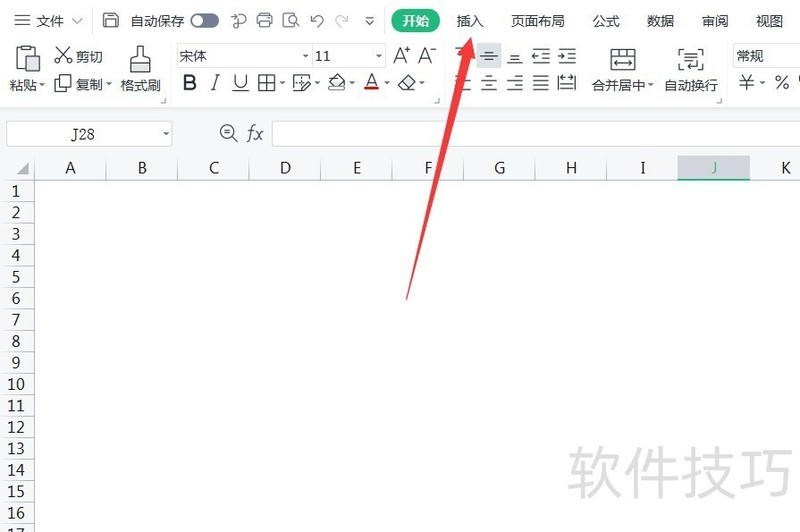
Task: Switch to the 插入 tab
Action: [x=469, y=21]
